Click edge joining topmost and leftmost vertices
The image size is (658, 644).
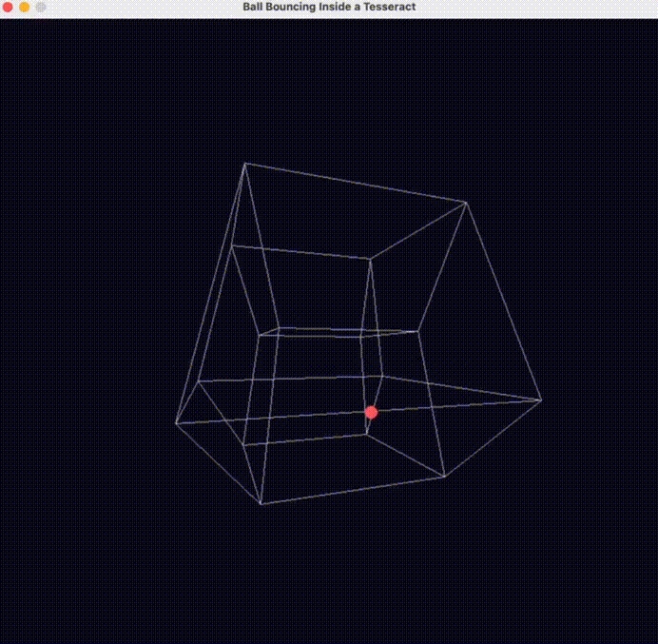(x=210, y=293)
